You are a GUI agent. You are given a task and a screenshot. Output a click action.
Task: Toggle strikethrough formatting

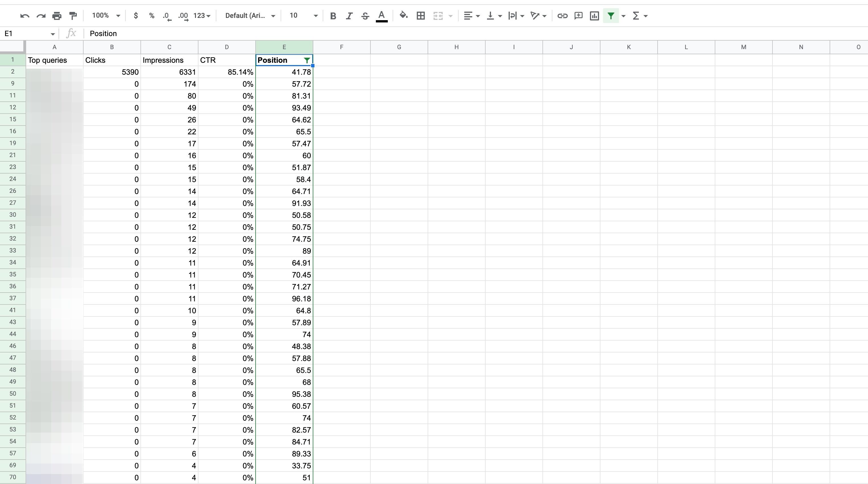(x=365, y=16)
